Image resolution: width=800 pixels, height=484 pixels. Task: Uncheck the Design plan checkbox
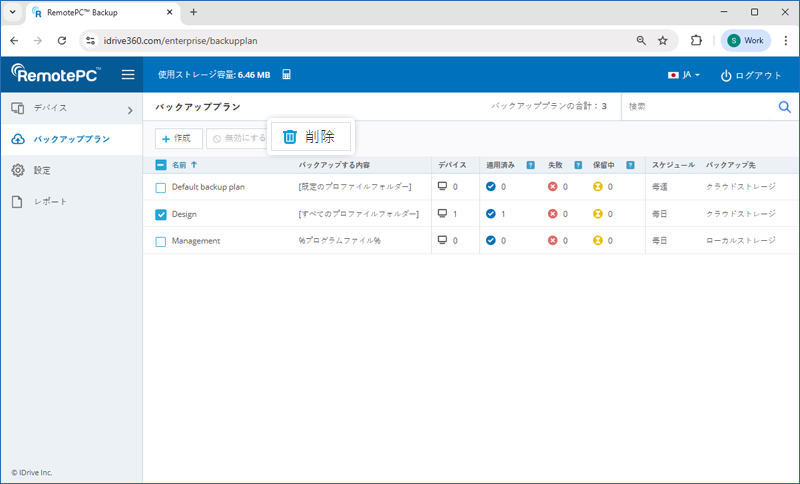[x=161, y=215]
